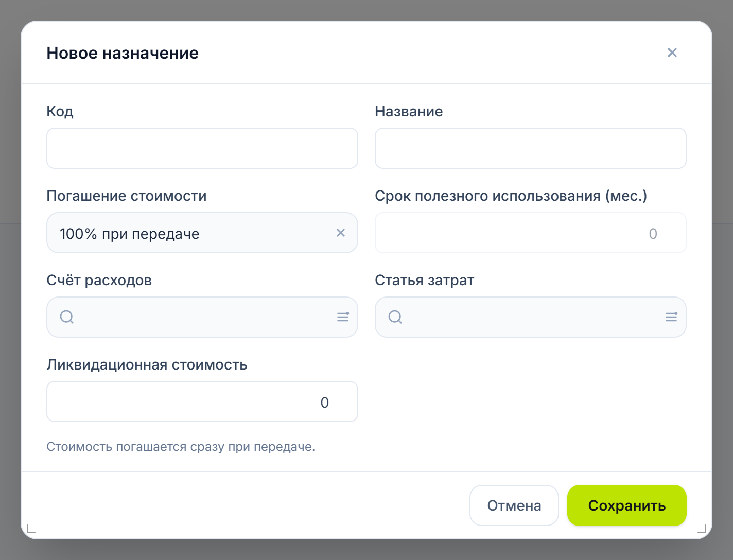The width and height of the screenshot is (733, 560).
Task: Click the text Стоимость погашается сразу при передаче
Action: click(181, 447)
